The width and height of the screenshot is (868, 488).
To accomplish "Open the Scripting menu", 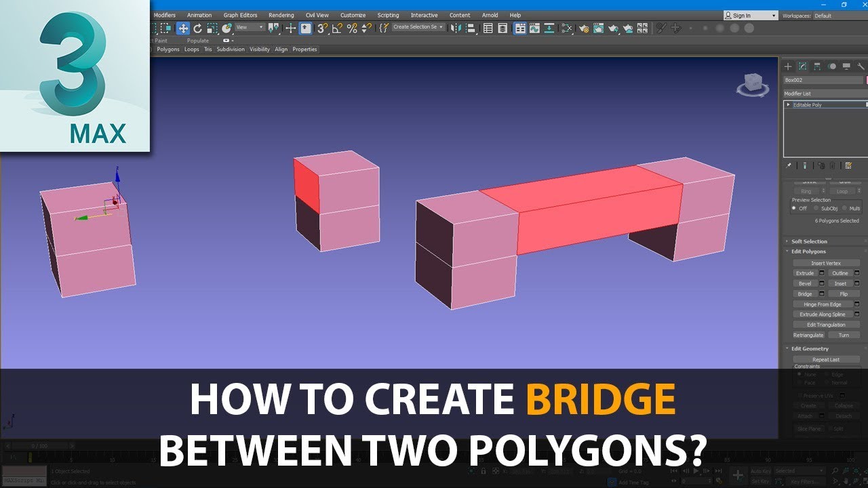I will point(389,15).
